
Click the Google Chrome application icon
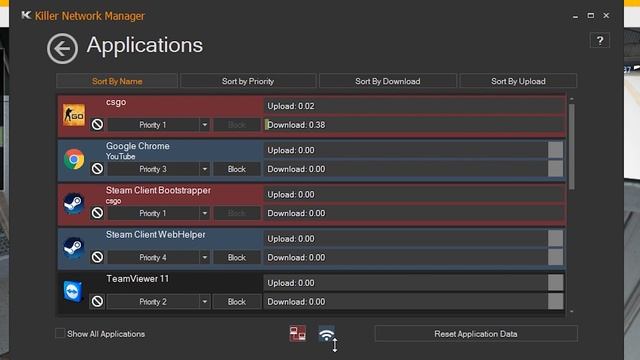(x=74, y=159)
